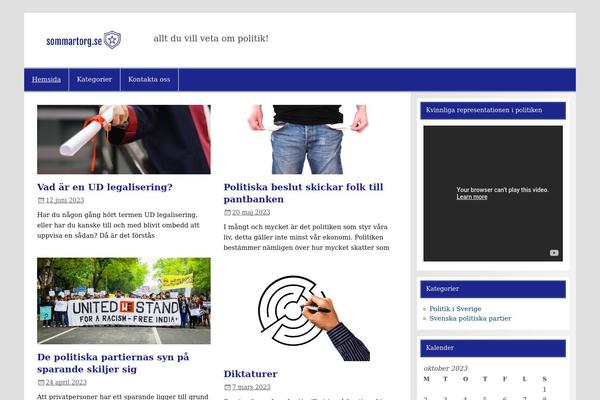Open the Hemsida menu item

(x=46, y=80)
